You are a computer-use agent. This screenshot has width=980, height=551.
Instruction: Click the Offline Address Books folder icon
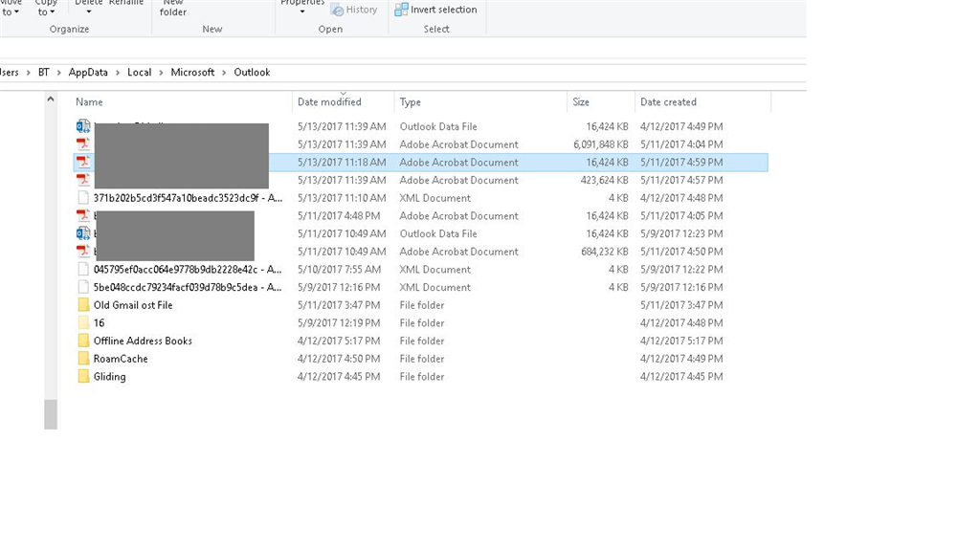click(83, 341)
